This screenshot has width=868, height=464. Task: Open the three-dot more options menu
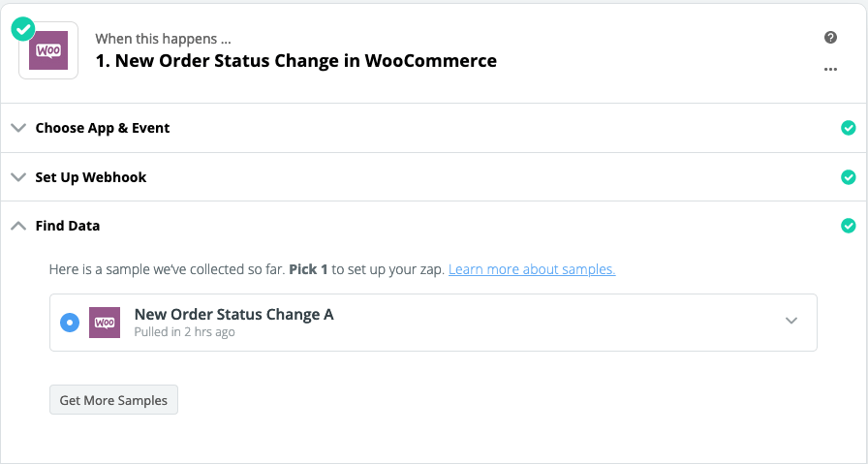click(830, 69)
